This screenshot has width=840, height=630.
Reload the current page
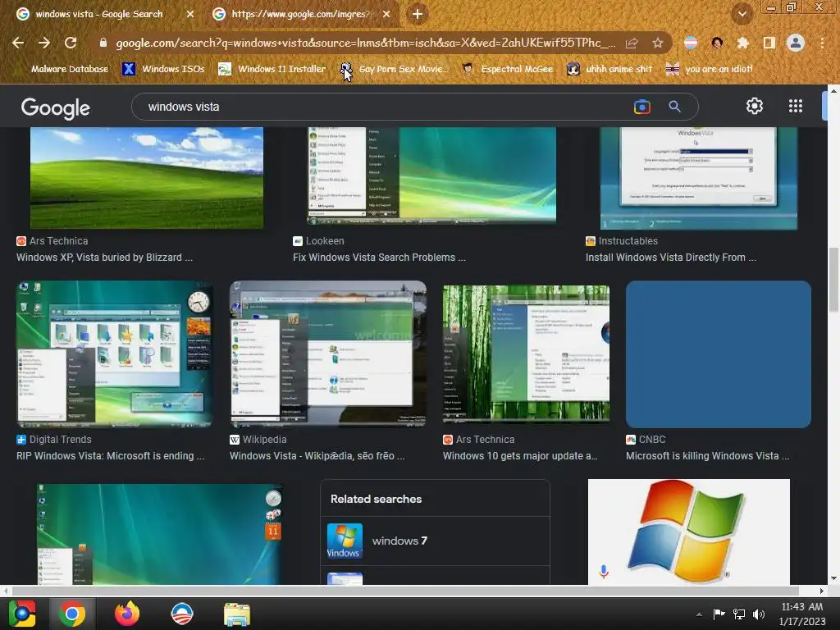71,43
